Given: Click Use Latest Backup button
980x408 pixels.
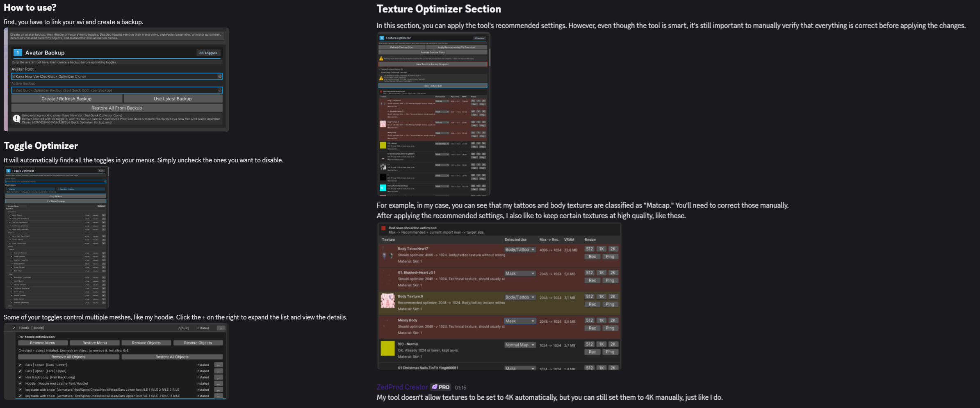Looking at the screenshot, I should tap(173, 99).
